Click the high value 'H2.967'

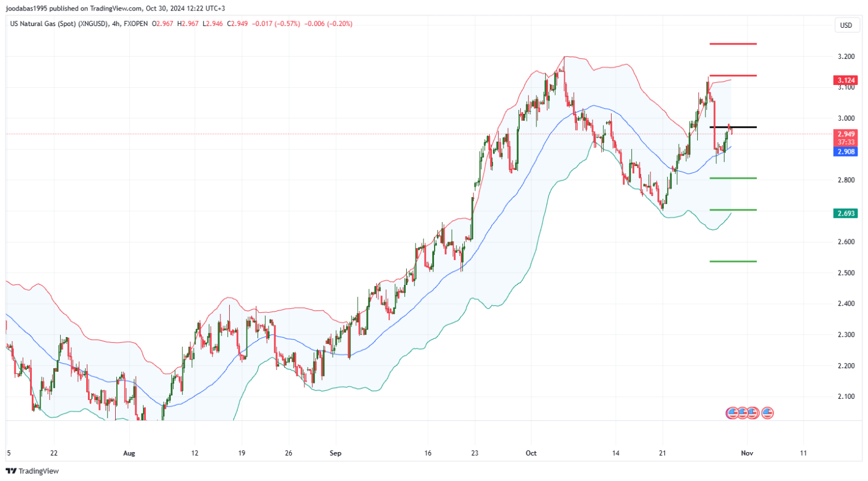(188, 24)
